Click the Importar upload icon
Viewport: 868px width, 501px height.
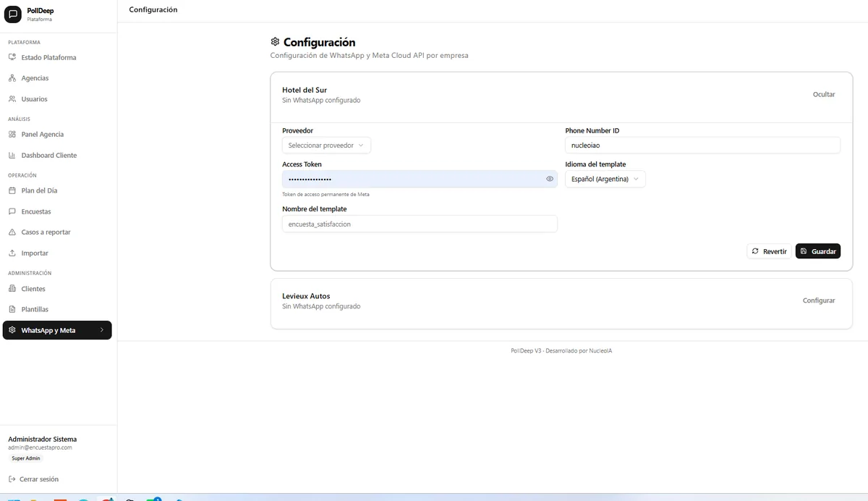pos(12,253)
